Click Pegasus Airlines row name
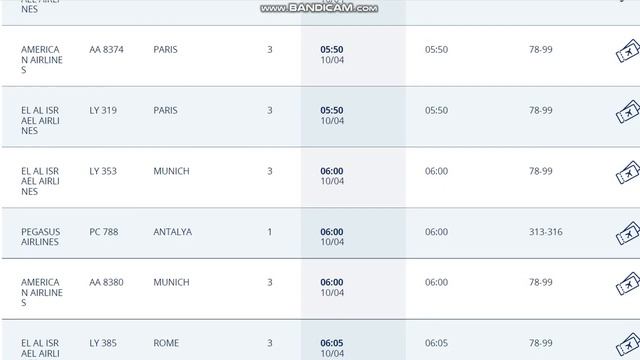This screenshot has width=640, height=360. 40,237
